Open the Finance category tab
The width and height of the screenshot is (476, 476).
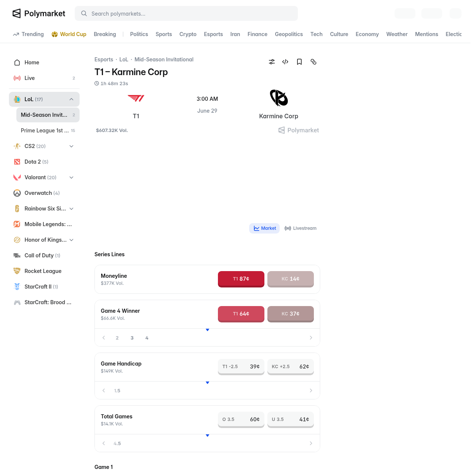pyautogui.click(x=257, y=34)
